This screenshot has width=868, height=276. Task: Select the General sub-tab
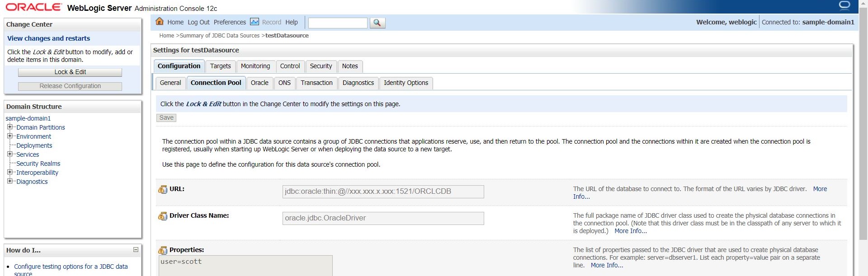tap(170, 83)
